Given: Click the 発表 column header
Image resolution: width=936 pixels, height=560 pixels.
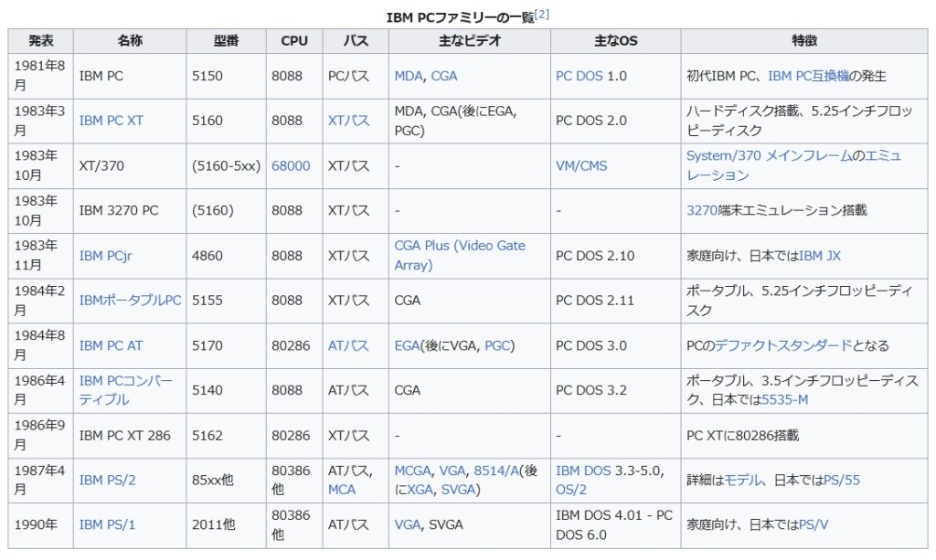Looking at the screenshot, I should (x=41, y=41).
